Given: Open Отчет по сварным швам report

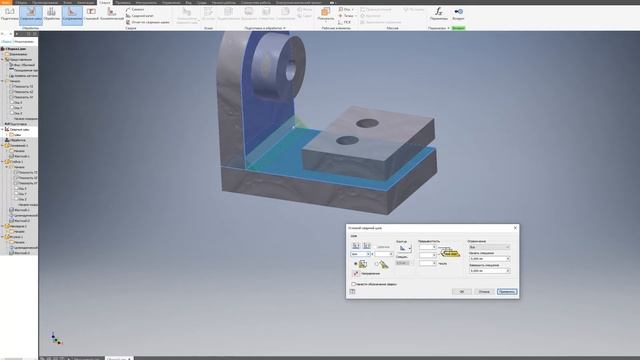Looking at the screenshot, I should [148, 22].
